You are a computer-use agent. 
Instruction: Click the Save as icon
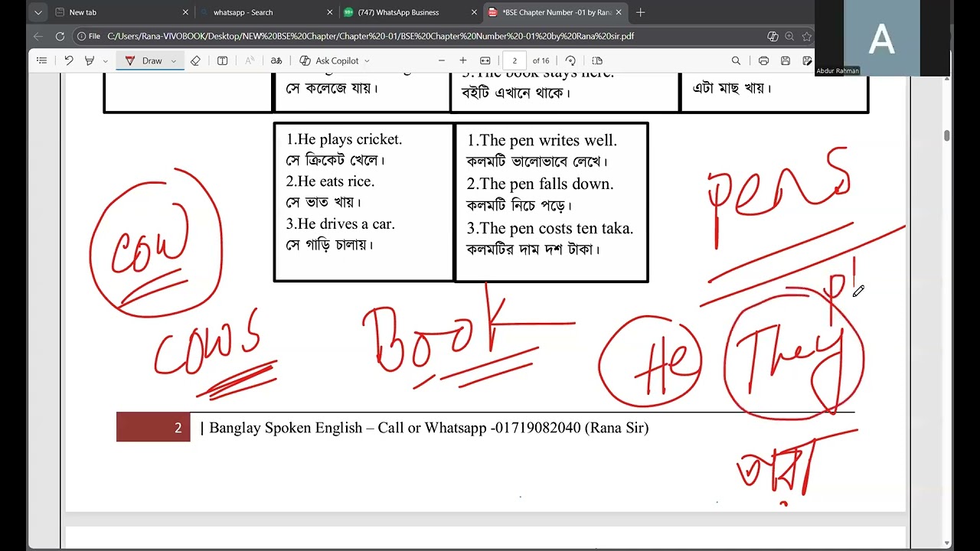[806, 60]
